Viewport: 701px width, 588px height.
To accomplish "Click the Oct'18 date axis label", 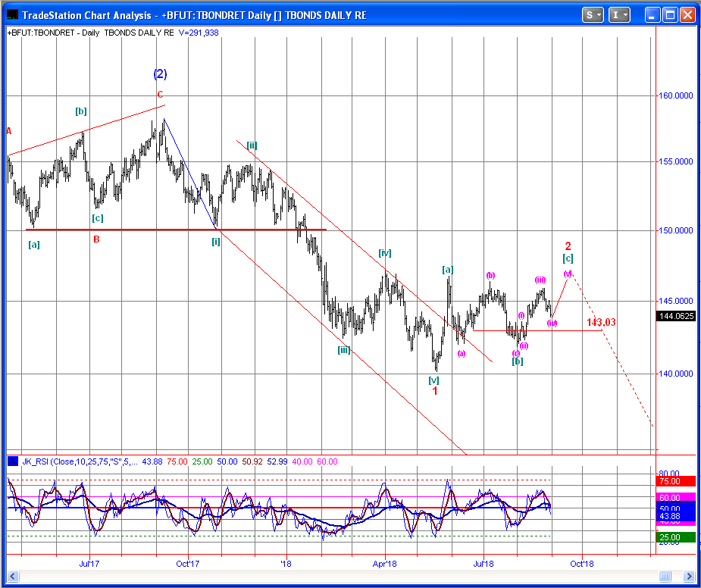I will click(582, 564).
